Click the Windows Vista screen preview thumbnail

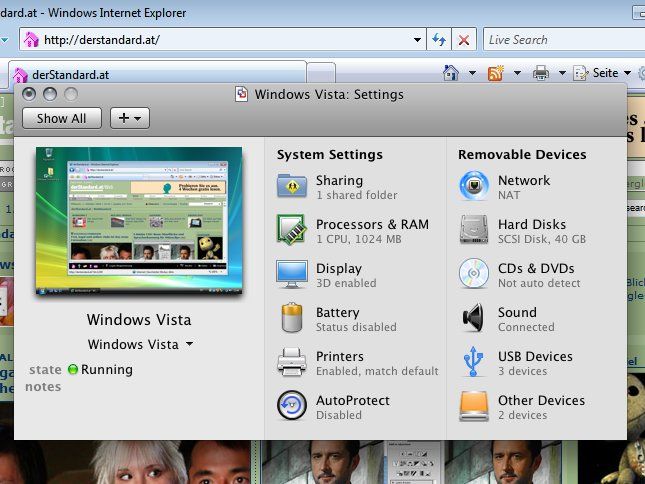click(139, 220)
